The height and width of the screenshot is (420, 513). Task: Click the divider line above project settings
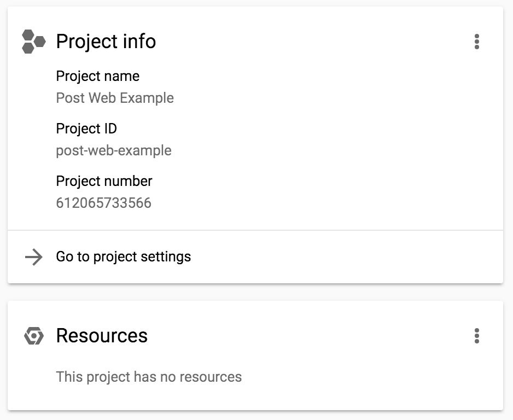[255, 230]
